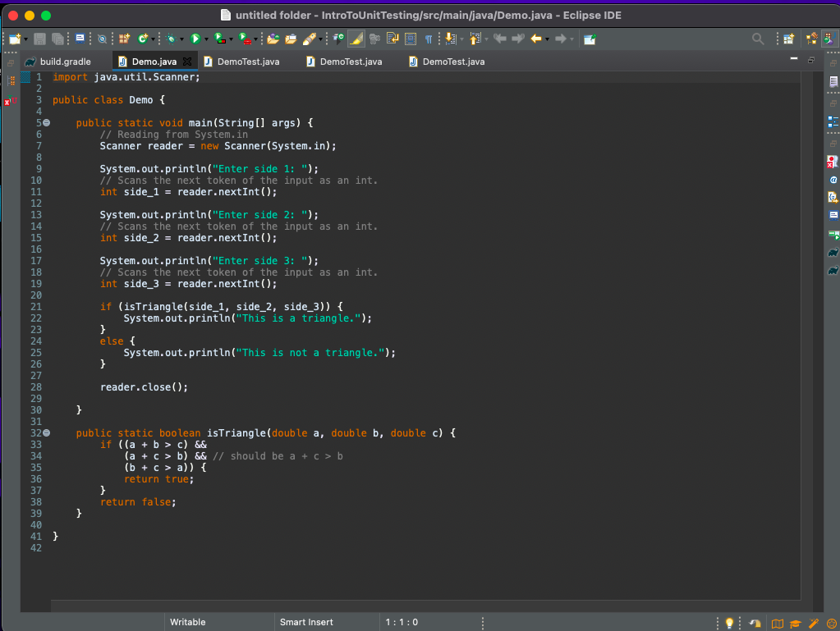840x631 pixels.
Task: Start debugging with the Debug bug icon
Action: [x=172, y=39]
